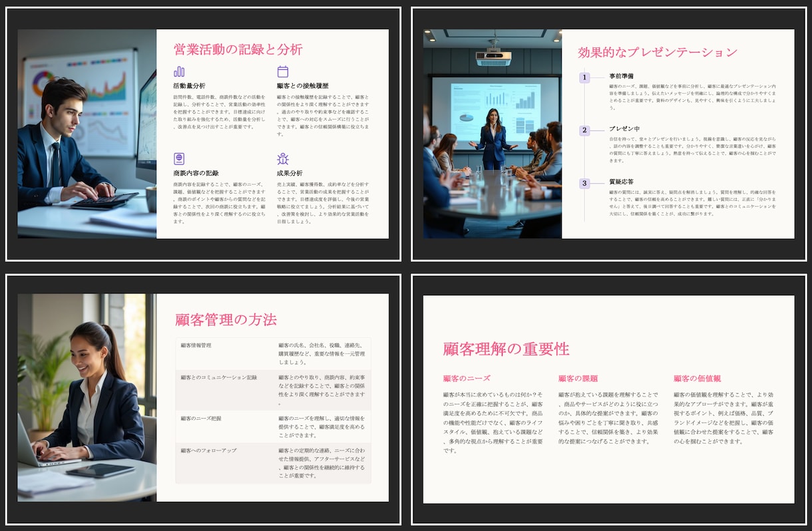Click the table cell 顧客情報管理
Screen dimensions: 812x531
point(226,354)
